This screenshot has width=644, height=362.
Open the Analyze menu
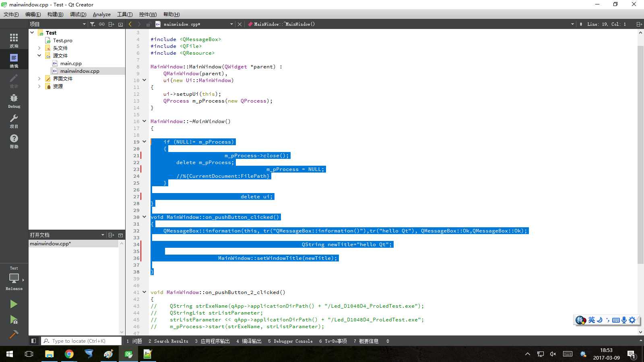(x=102, y=14)
